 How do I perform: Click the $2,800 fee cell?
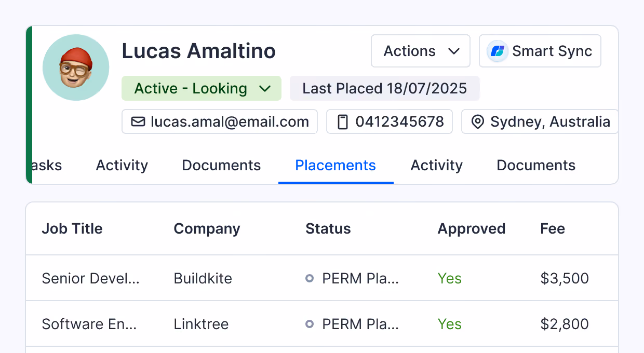pos(565,324)
